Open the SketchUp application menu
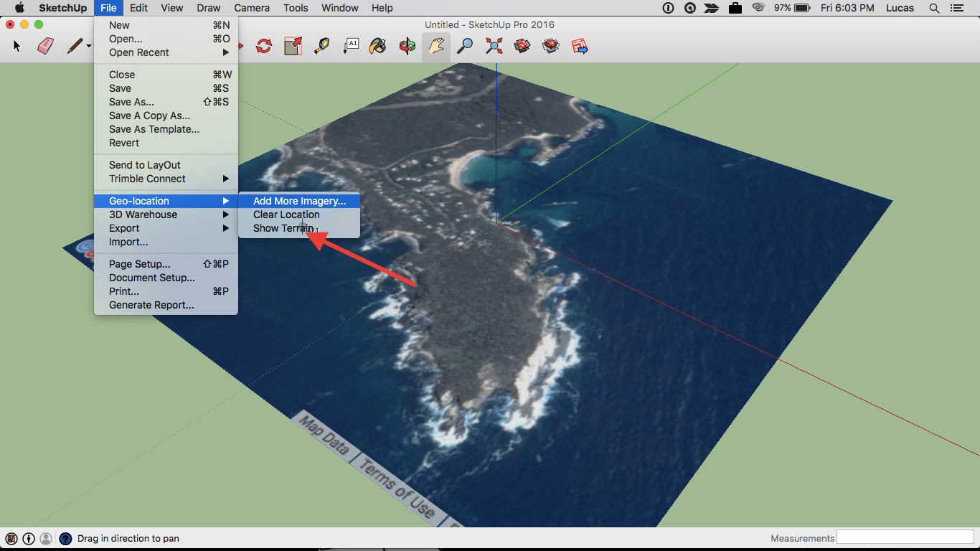The image size is (980, 551). [62, 8]
